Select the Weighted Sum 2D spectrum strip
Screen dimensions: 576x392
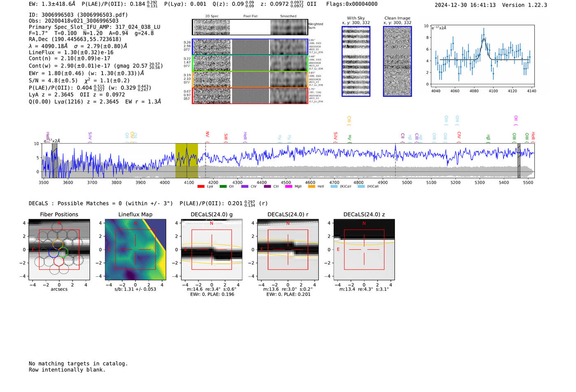[250, 27]
